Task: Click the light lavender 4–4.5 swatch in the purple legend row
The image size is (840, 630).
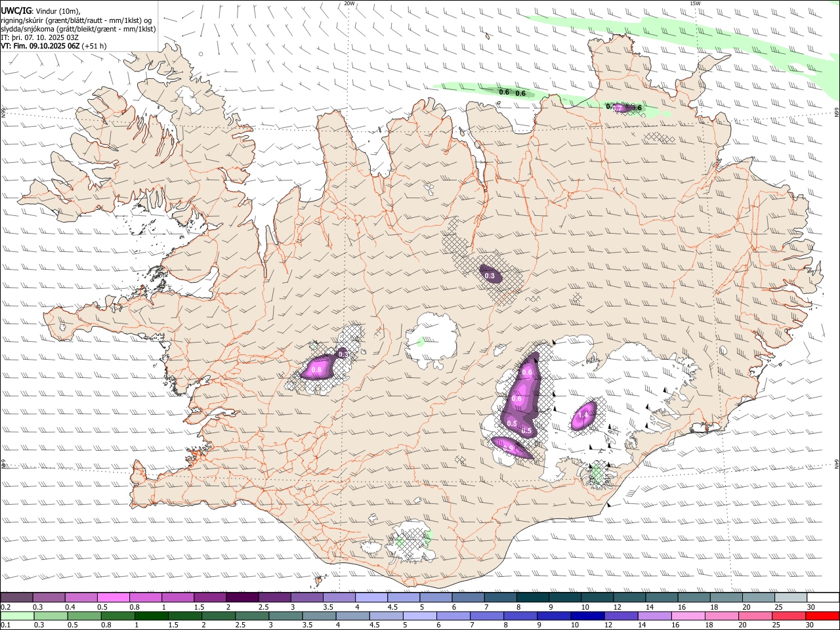Action: tap(371, 597)
